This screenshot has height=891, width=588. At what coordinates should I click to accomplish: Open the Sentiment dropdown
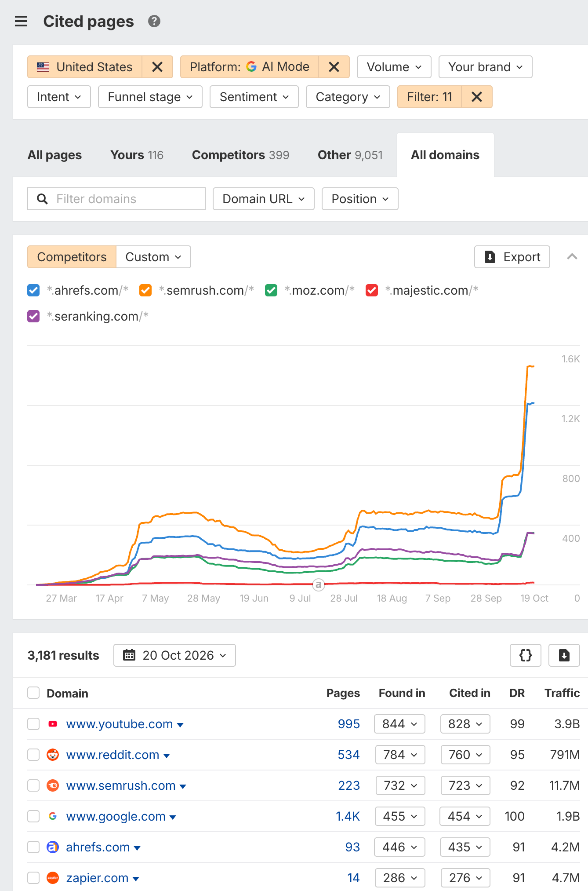click(254, 97)
